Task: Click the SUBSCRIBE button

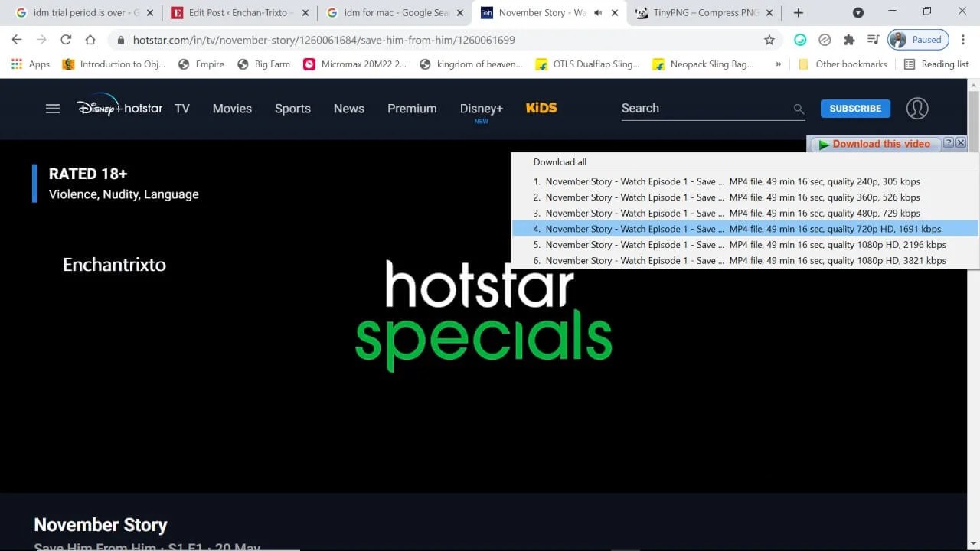Action: tap(855, 109)
